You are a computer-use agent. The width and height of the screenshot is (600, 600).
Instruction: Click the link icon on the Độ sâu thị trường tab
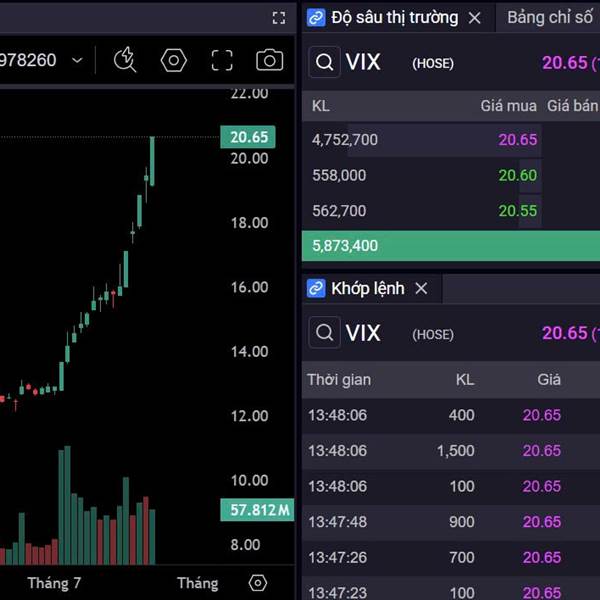[316, 18]
